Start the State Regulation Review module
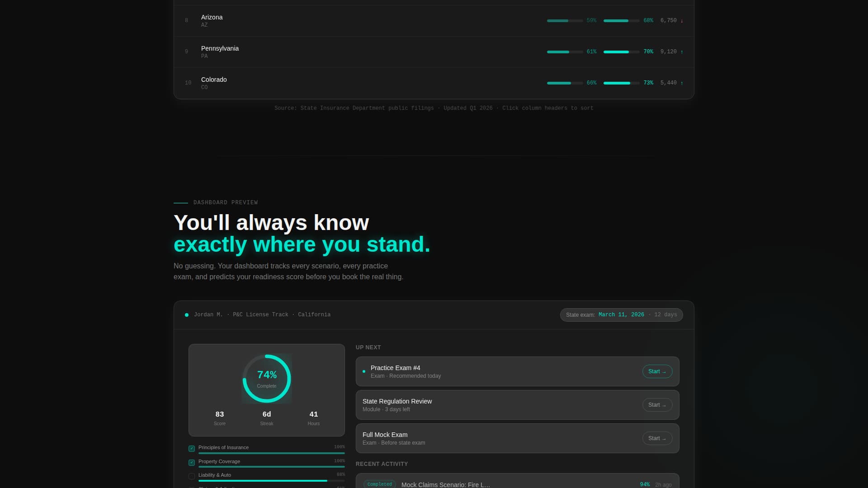 pyautogui.click(x=657, y=405)
